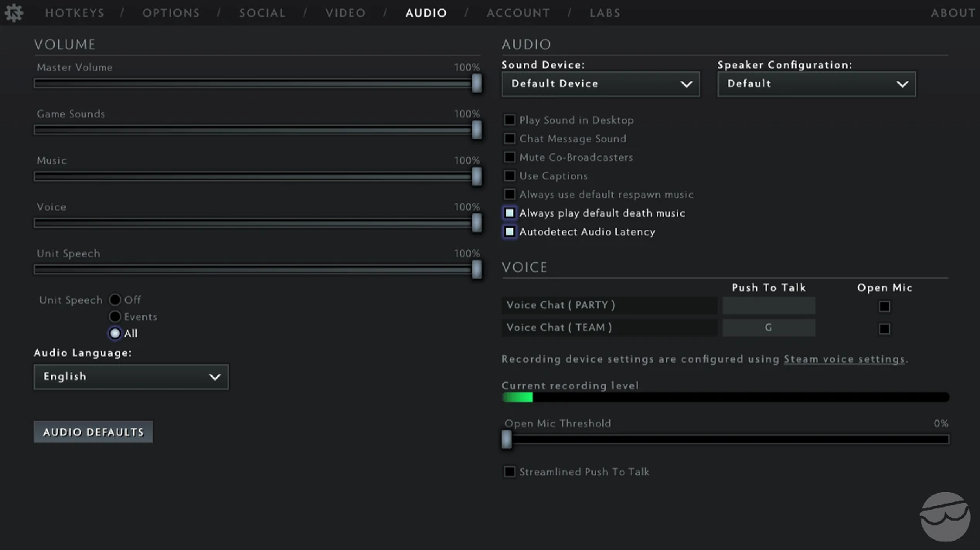Set Unit Speech to Events
The image size is (980, 550).
pyautogui.click(x=115, y=317)
